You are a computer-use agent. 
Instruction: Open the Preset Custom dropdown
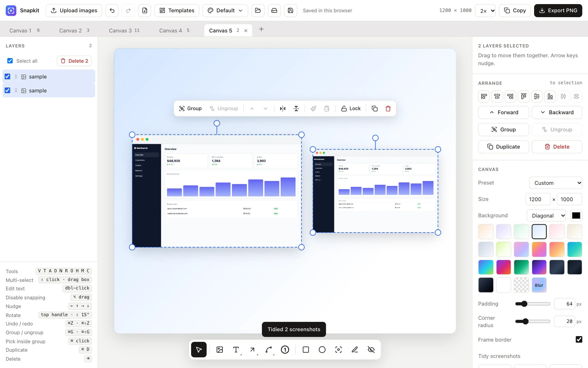[x=556, y=183]
